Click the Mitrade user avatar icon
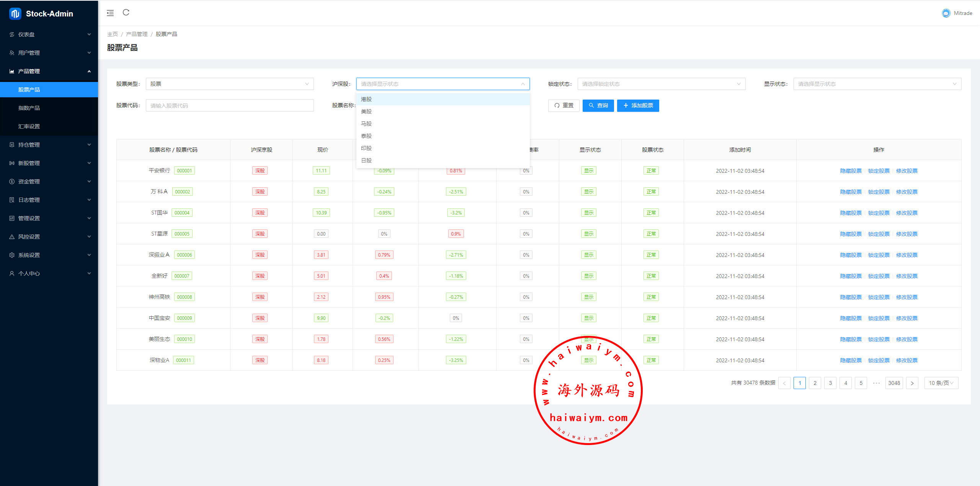This screenshot has height=486, width=980. [946, 13]
